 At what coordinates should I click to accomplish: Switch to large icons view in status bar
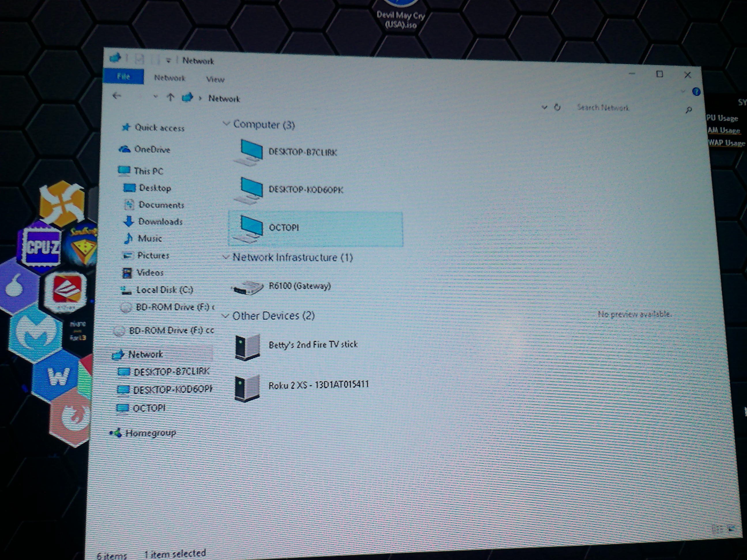tap(732, 529)
